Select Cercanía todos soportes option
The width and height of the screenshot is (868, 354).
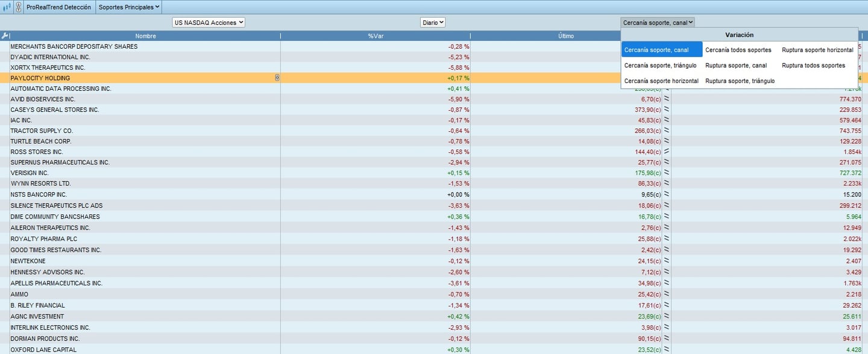point(738,50)
